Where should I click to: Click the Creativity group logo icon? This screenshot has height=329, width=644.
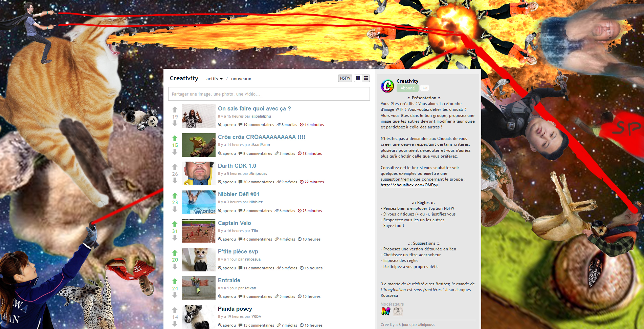click(387, 86)
